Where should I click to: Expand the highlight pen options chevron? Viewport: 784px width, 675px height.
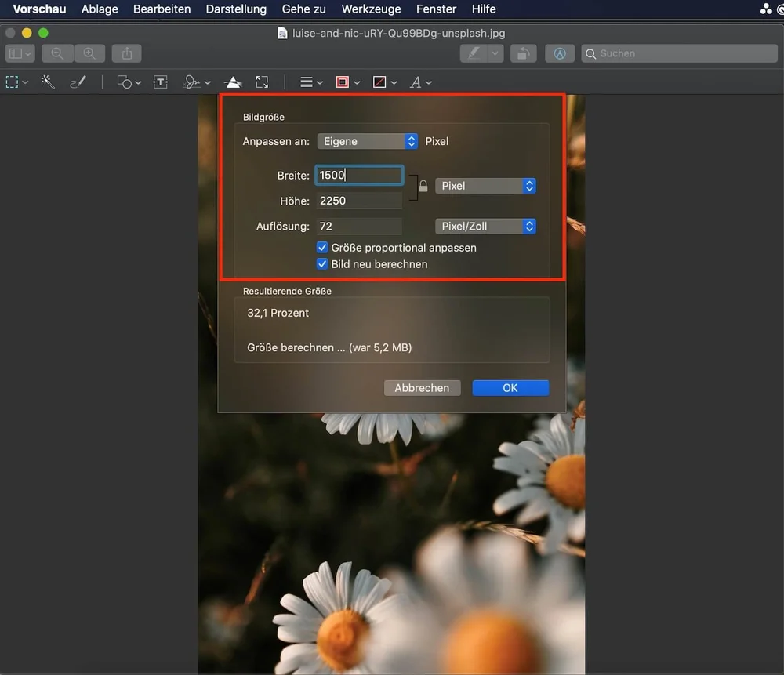point(495,53)
